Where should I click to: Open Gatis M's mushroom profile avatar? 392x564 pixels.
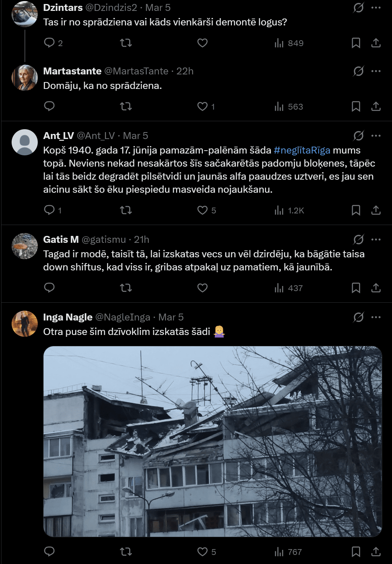click(25, 246)
